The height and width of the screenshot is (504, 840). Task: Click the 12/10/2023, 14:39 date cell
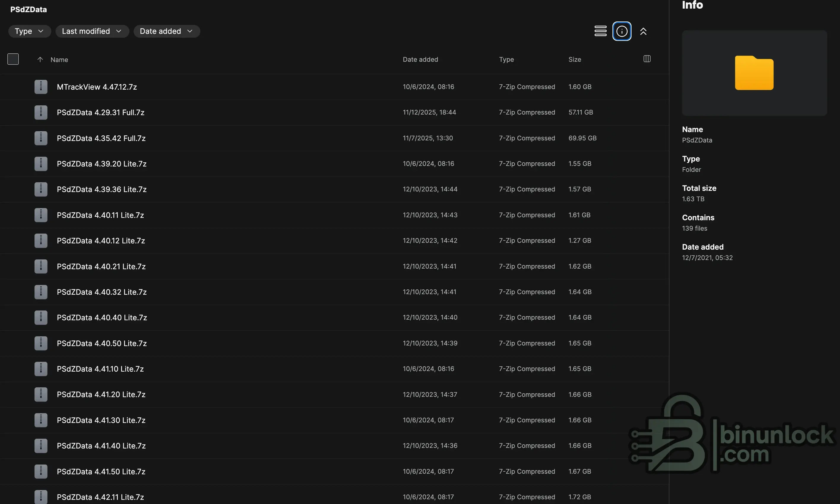click(430, 343)
